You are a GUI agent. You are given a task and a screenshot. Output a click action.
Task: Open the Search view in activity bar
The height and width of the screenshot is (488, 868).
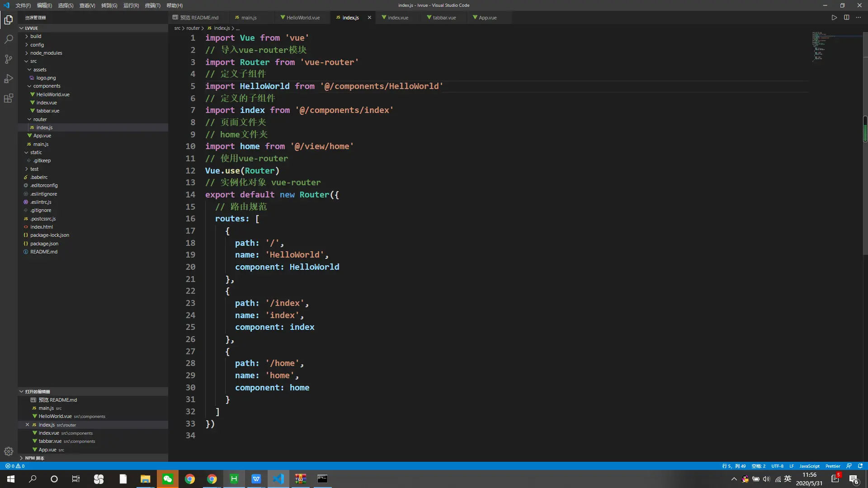pyautogui.click(x=9, y=39)
